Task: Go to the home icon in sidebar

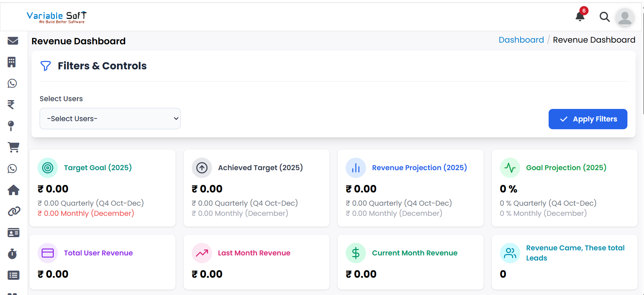Action: click(x=14, y=190)
